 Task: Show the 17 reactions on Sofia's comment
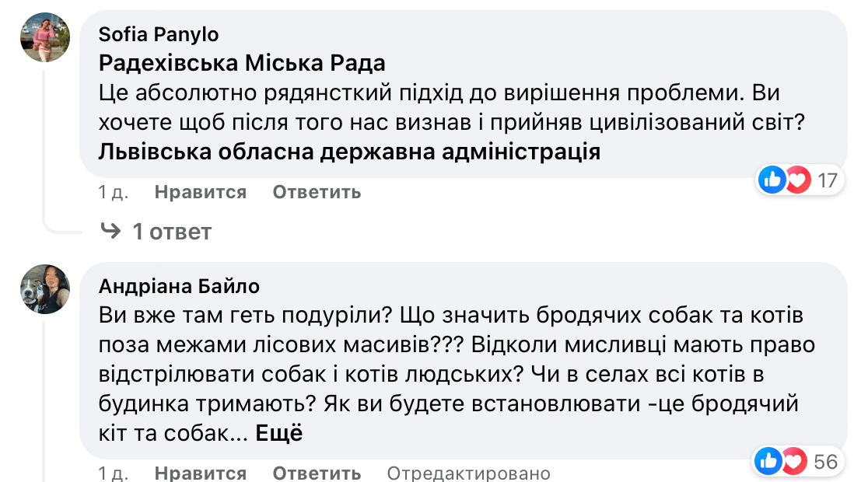(826, 181)
